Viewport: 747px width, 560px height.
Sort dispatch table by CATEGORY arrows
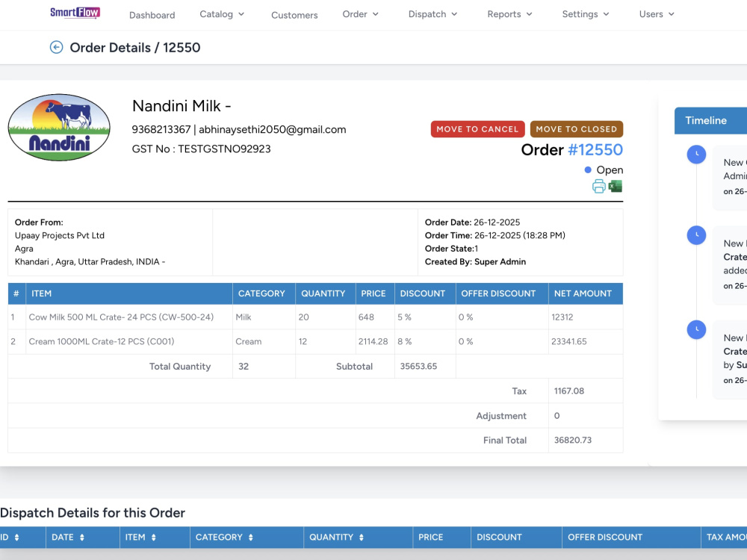250,537
